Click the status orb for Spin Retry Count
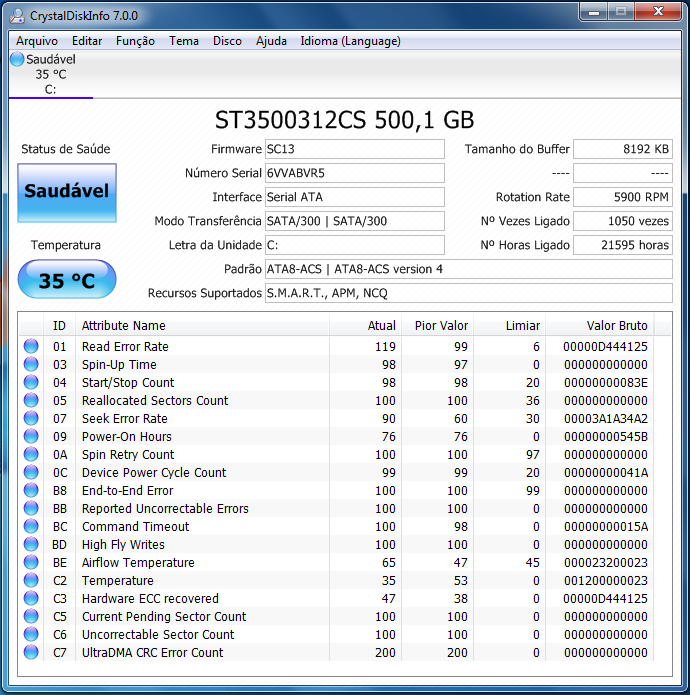This screenshot has height=695, width=690. point(31,454)
